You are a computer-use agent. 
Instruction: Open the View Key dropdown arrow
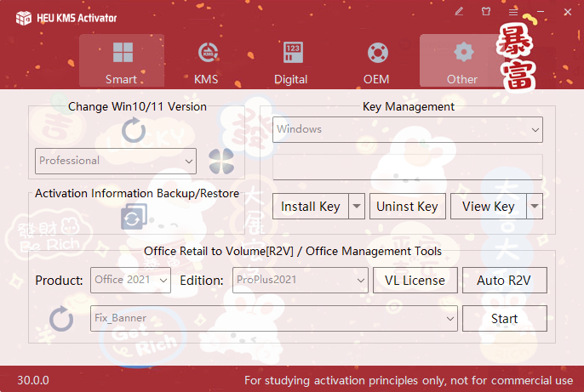[535, 206]
